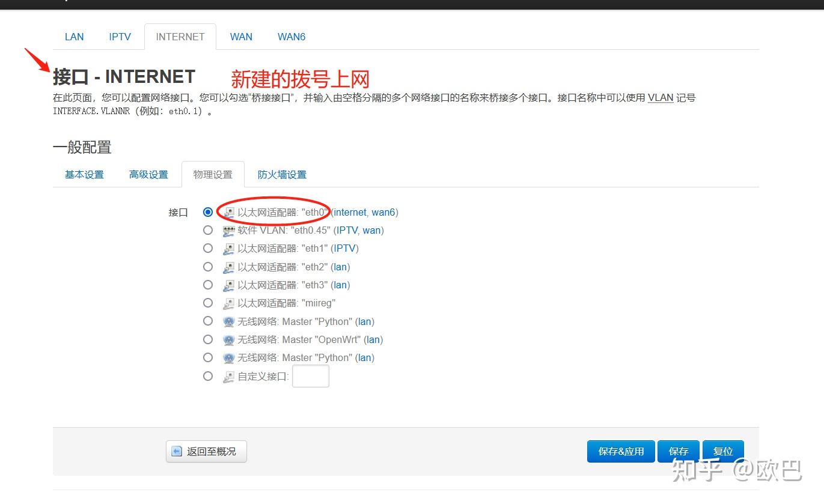Click the 保存&应用 button

click(621, 451)
